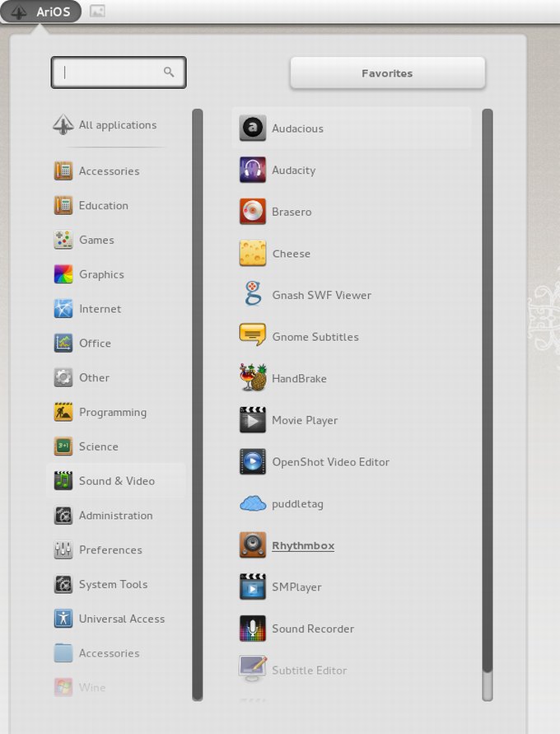Open the System Tools category
560x734 pixels.
(x=115, y=584)
